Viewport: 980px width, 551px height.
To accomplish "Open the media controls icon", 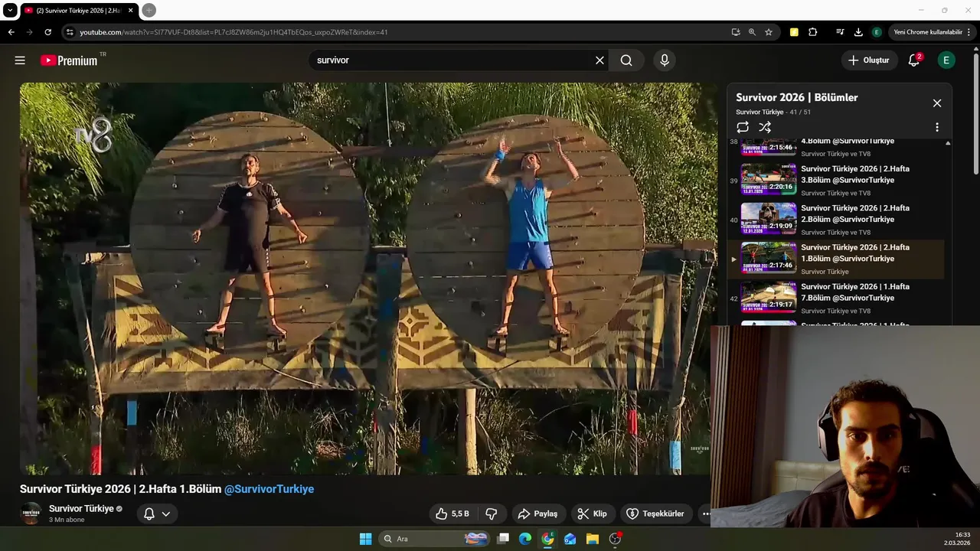I will [x=840, y=32].
